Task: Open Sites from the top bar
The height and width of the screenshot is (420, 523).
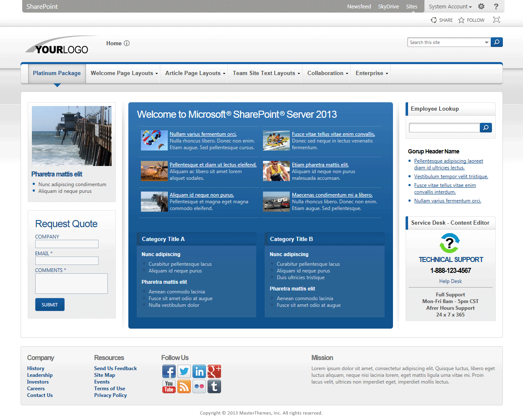Action: coord(411,6)
